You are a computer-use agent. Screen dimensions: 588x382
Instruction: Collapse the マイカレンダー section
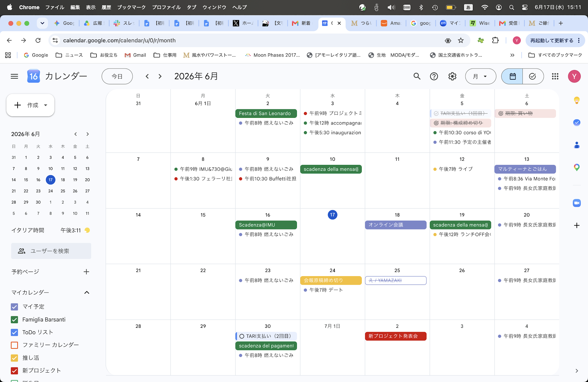click(87, 293)
